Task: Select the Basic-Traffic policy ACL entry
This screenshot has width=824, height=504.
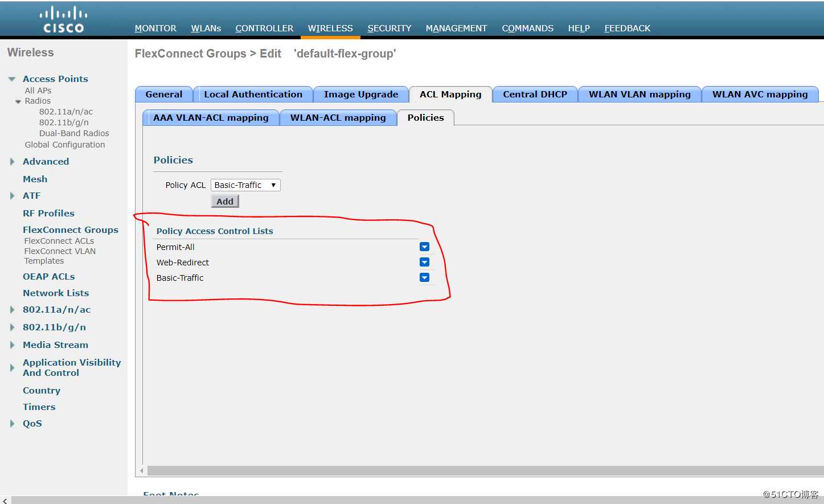Action: (180, 278)
